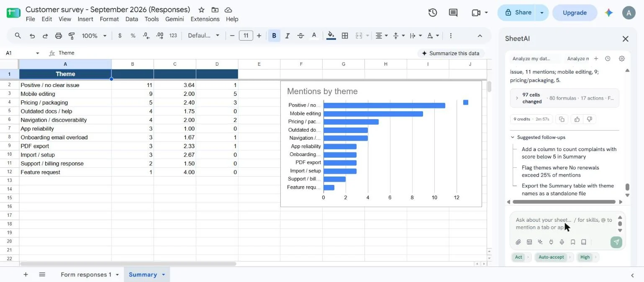
Task: Toggle the Auto-accept mode chip
Action: tap(553, 257)
